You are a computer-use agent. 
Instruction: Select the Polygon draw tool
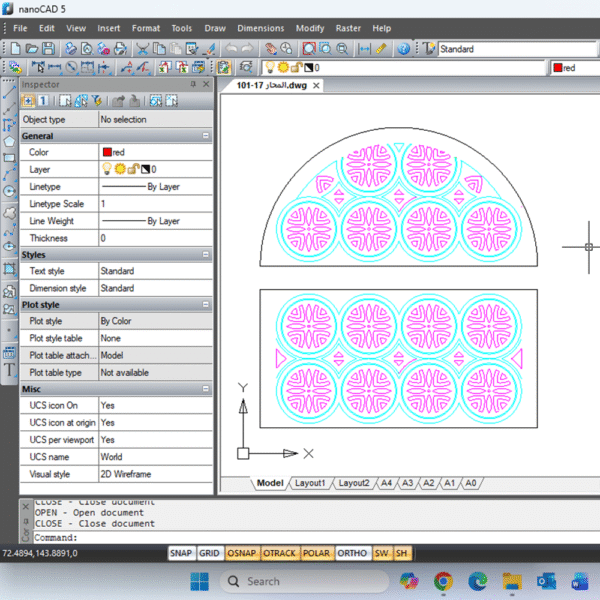point(9,142)
